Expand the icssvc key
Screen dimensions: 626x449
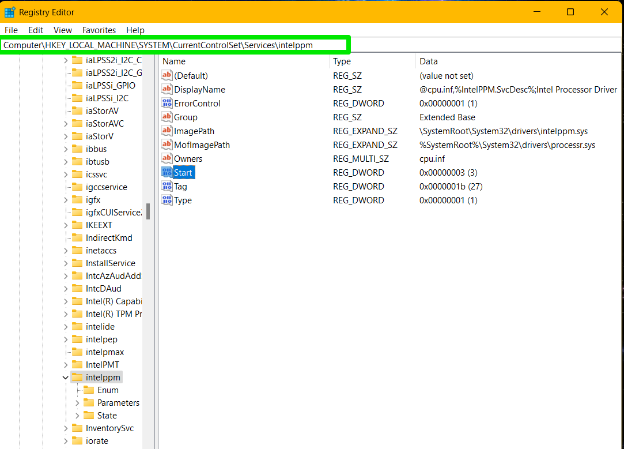pyautogui.click(x=65, y=174)
